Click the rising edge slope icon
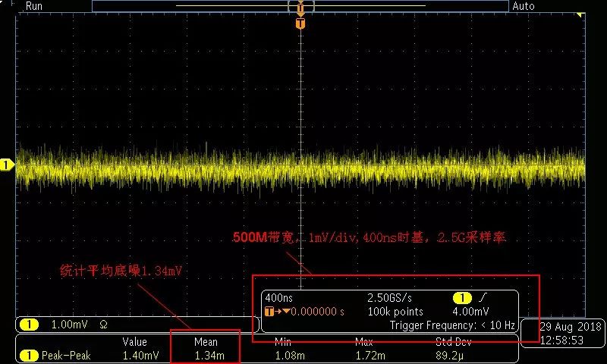Image resolution: width=607 pixels, height=364 pixels. [483, 298]
